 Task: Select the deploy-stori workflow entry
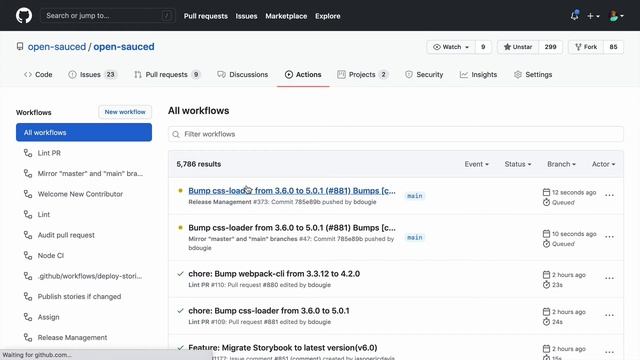(x=84, y=276)
